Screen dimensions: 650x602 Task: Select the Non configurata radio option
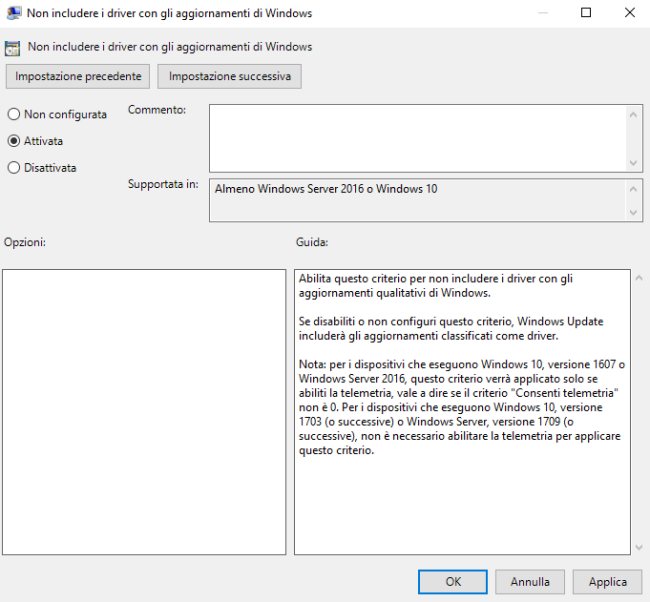(x=14, y=115)
